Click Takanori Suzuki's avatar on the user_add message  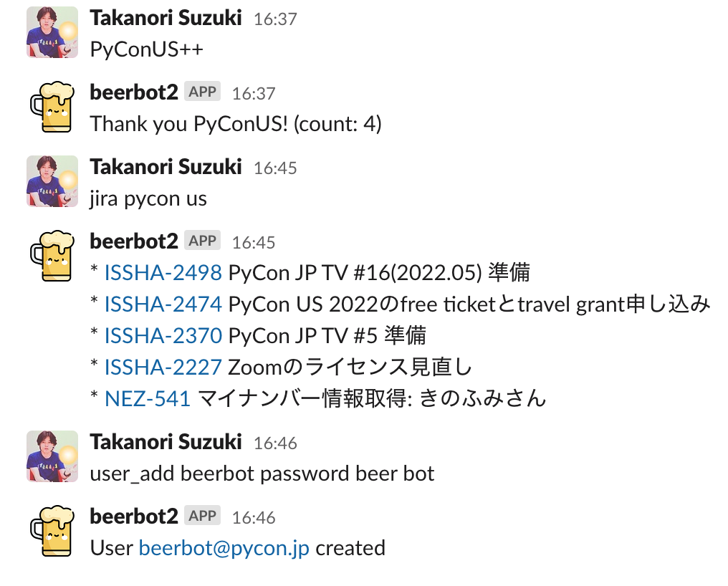coord(52,456)
